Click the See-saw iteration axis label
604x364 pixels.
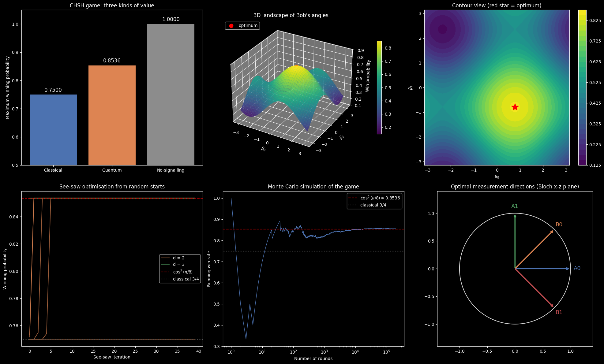(x=112, y=357)
